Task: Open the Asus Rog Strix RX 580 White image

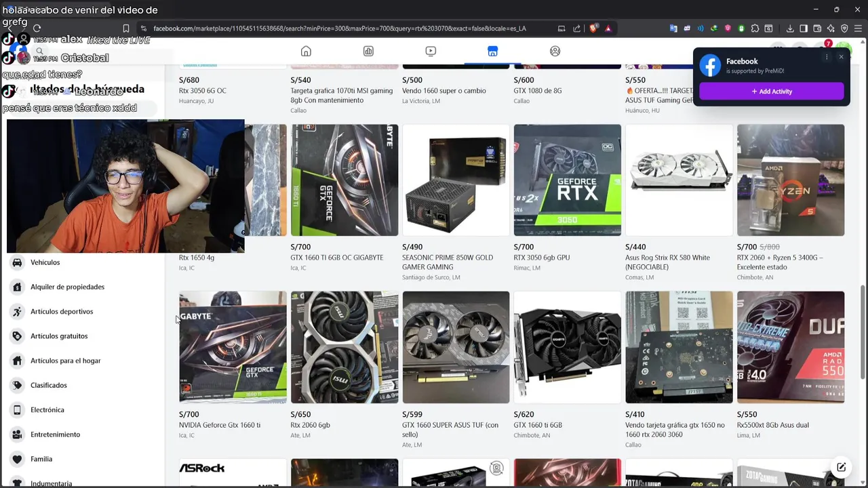Action: [x=679, y=180]
